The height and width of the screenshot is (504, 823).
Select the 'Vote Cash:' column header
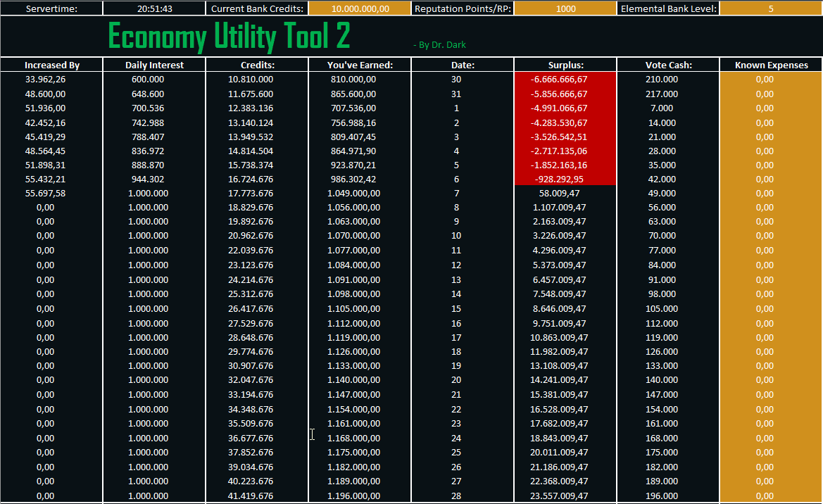pyautogui.click(x=668, y=65)
